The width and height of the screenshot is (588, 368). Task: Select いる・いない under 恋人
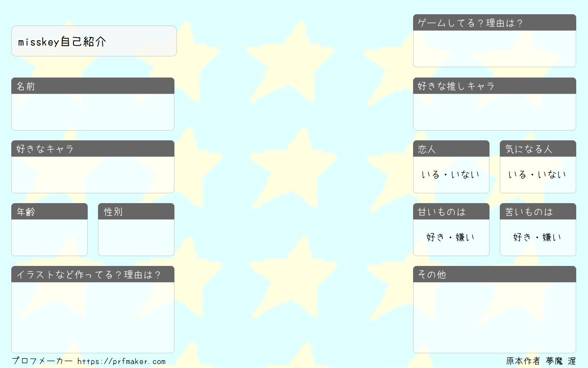tap(451, 175)
